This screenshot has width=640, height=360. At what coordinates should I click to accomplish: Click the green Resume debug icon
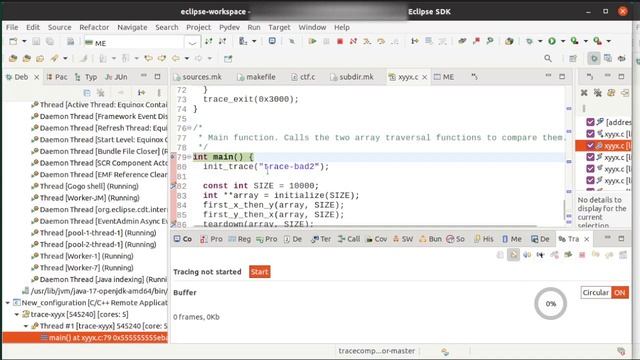click(312, 41)
